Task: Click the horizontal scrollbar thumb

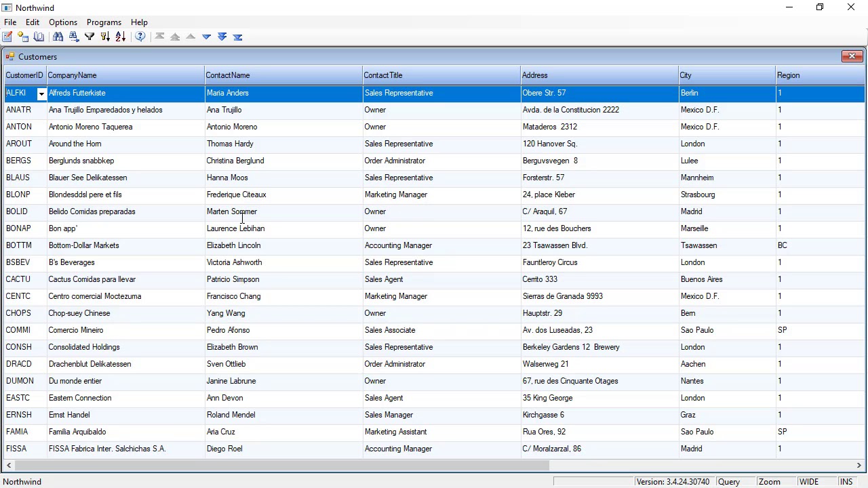Action: (x=281, y=465)
